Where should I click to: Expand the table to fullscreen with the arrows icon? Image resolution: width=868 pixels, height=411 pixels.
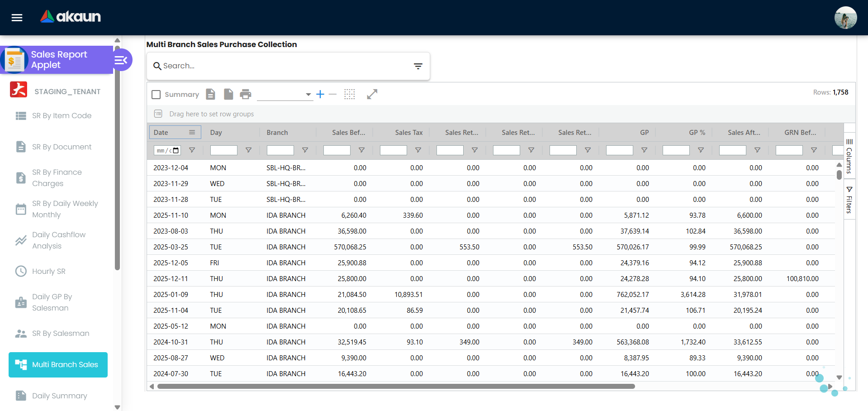click(372, 94)
